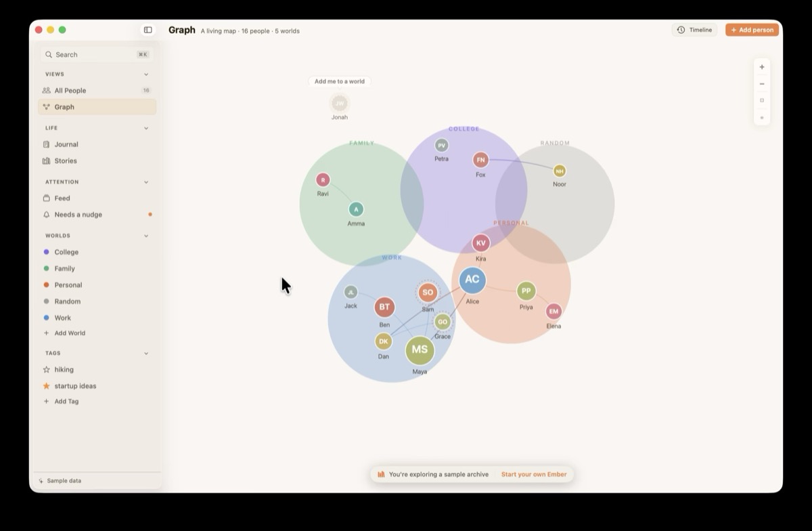Screen dimensions: 812x531
Task: Open All People view
Action: (97, 90)
